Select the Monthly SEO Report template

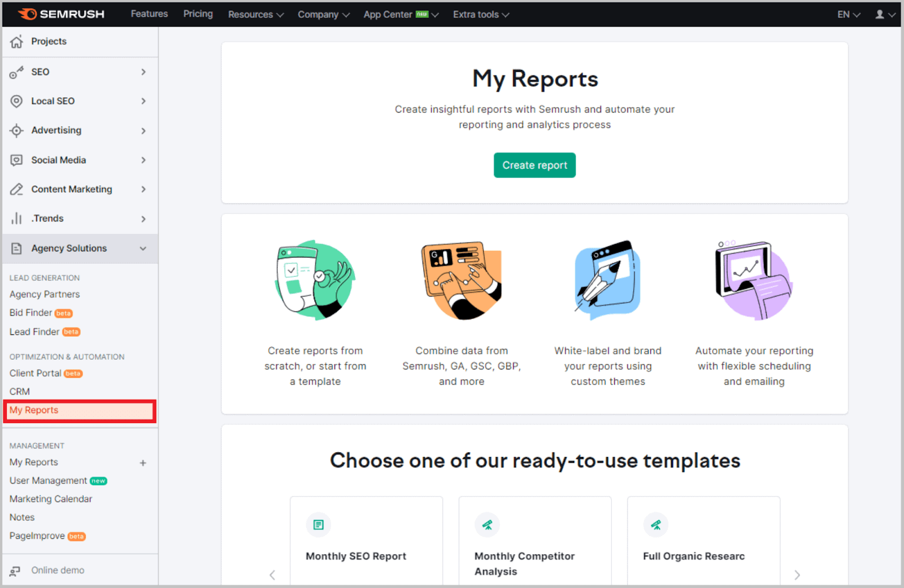(x=366, y=541)
